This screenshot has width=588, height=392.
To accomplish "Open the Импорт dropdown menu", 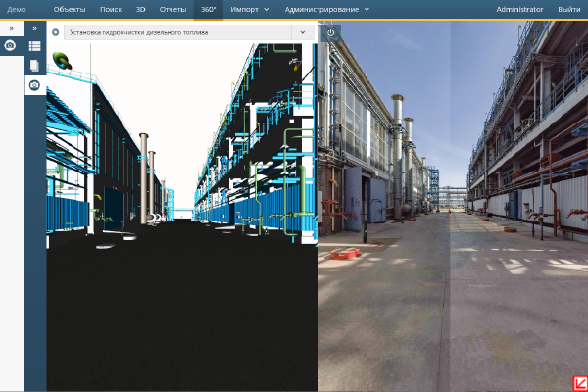I will (x=249, y=9).
